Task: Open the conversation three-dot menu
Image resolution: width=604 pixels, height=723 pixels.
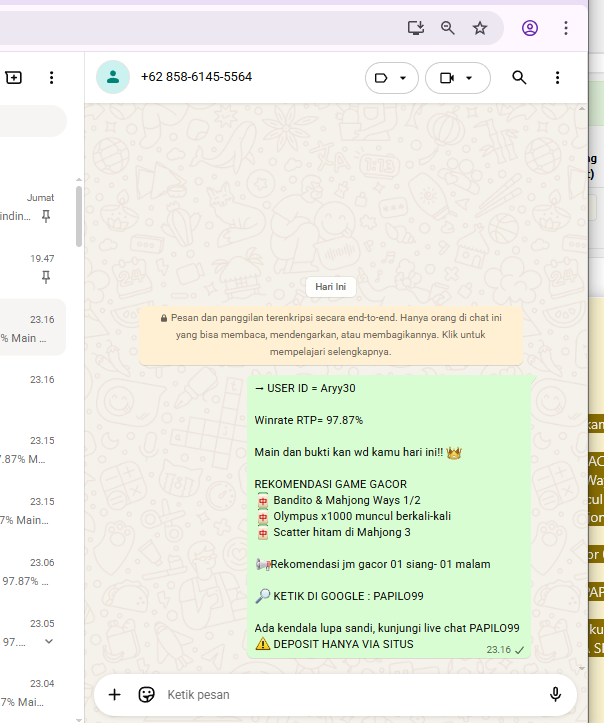Action: [x=557, y=77]
